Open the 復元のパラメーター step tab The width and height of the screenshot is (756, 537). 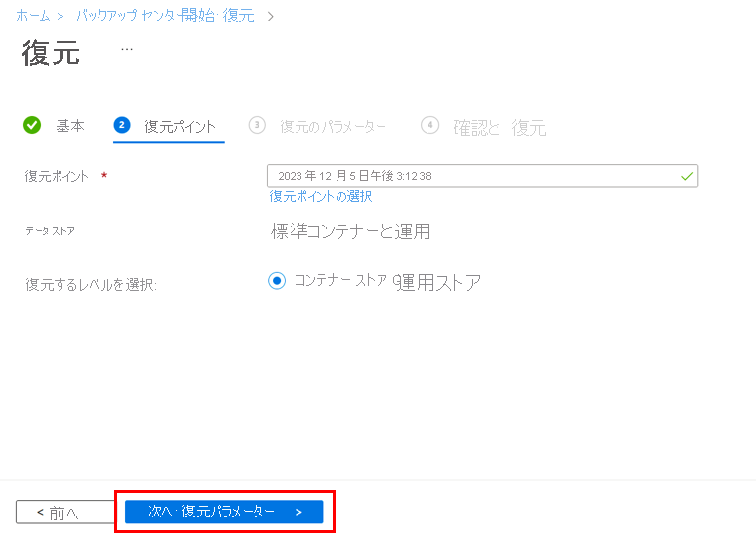pos(334,127)
